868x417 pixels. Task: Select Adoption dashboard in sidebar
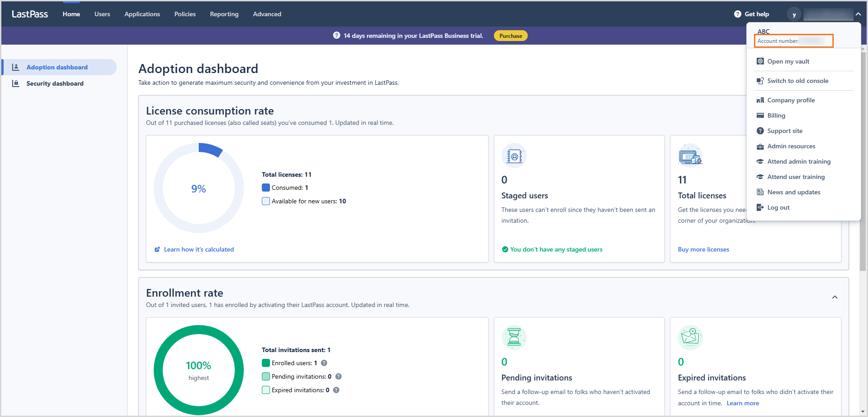[59, 67]
